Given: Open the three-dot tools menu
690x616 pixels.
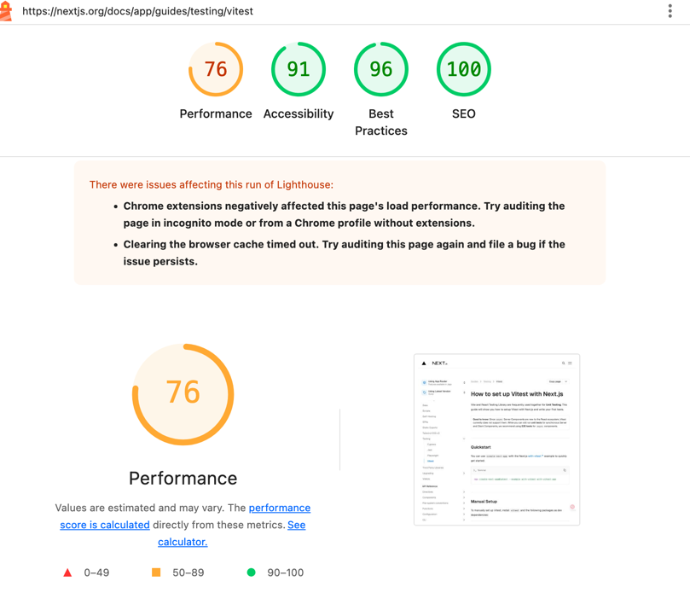Looking at the screenshot, I should coord(670,11).
